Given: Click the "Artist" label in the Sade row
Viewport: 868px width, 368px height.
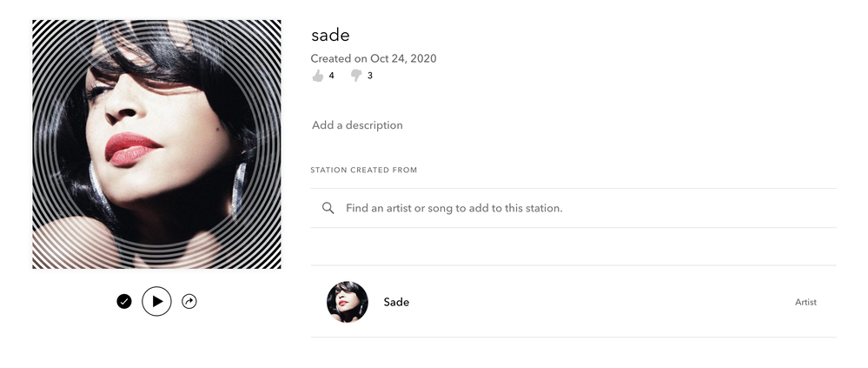Looking at the screenshot, I should tap(805, 302).
